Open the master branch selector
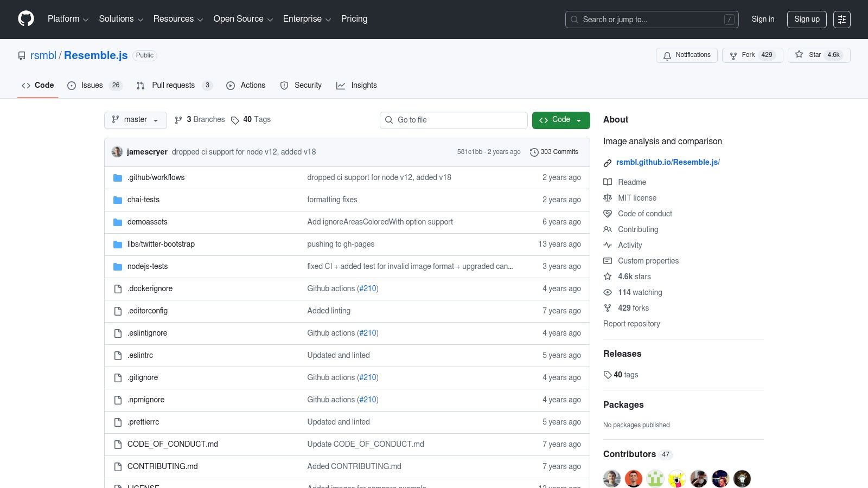 [x=135, y=120]
